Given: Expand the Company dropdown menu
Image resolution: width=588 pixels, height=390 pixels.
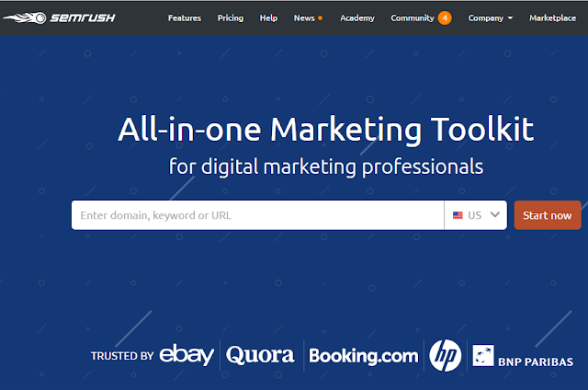Looking at the screenshot, I should (490, 18).
